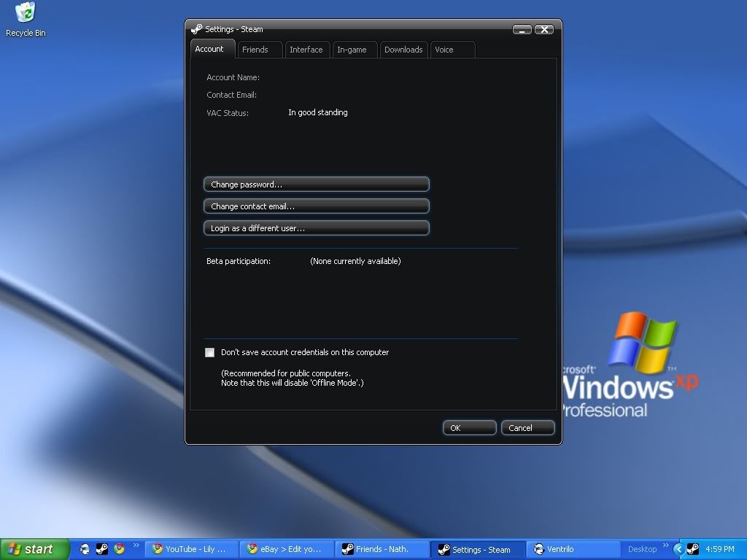Click the 4:59 PM system clock

(720, 549)
